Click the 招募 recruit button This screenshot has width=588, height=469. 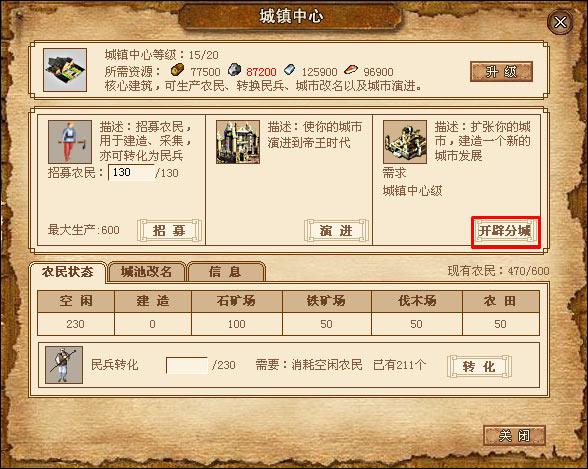click(x=169, y=231)
